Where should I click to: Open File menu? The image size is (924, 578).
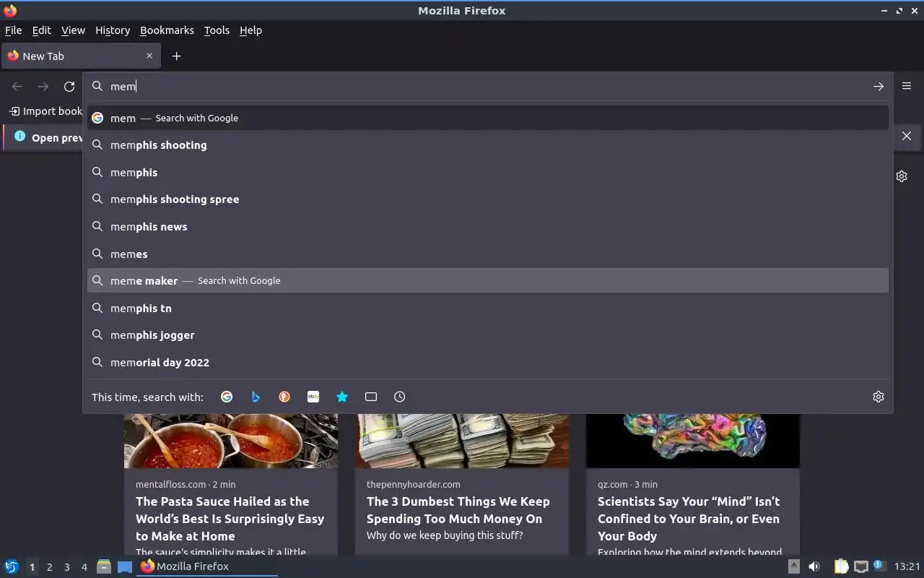pyautogui.click(x=13, y=30)
